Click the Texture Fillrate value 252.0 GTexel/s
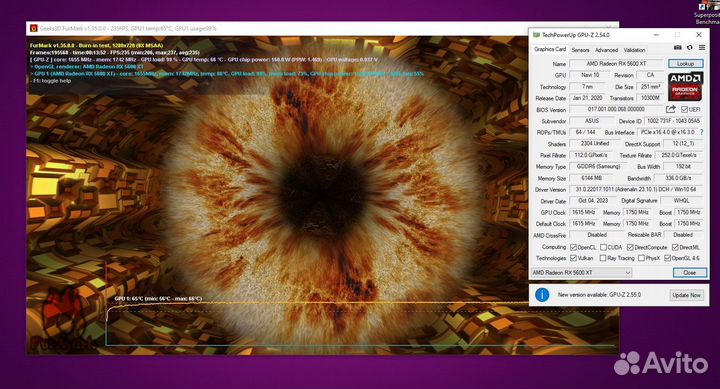720x389 pixels. (x=679, y=155)
